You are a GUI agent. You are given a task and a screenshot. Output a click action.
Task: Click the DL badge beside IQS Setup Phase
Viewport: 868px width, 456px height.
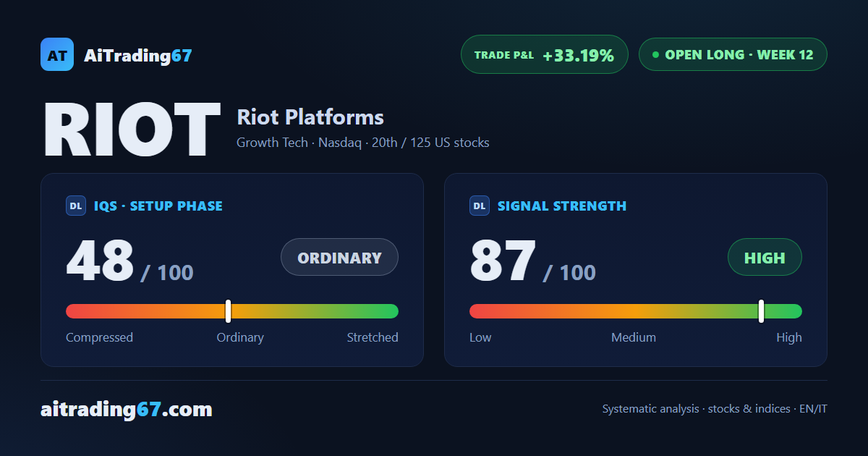(x=76, y=206)
